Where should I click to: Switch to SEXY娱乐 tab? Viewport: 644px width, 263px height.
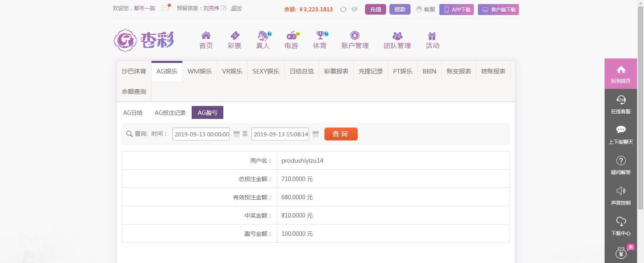[266, 71]
